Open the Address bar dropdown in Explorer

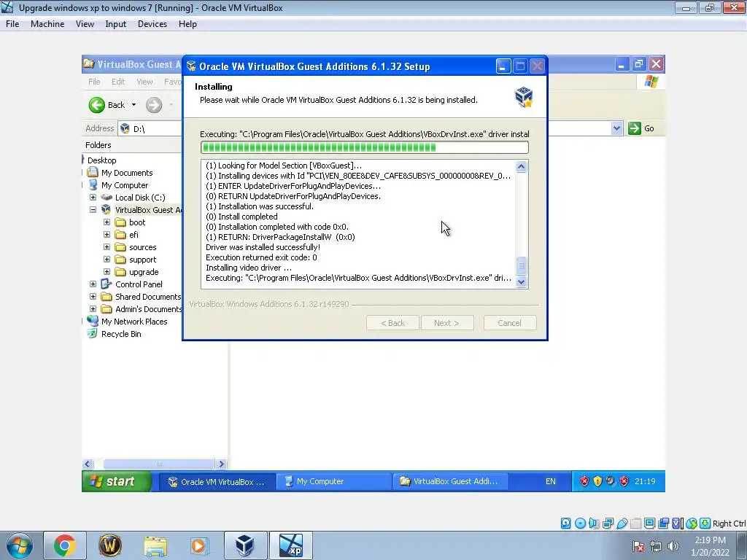pyautogui.click(x=616, y=128)
